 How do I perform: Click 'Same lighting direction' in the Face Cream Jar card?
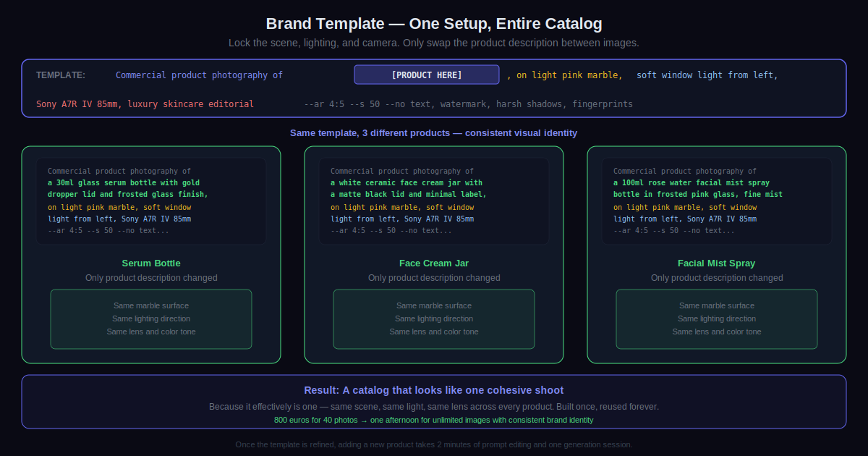click(434, 318)
